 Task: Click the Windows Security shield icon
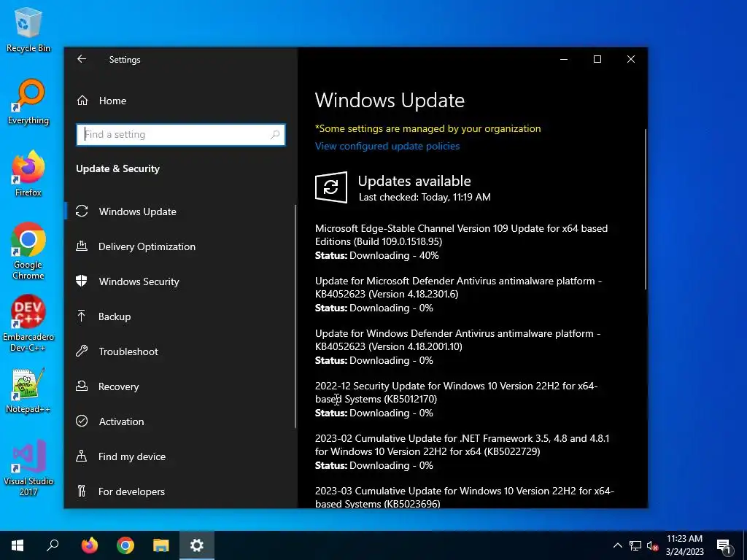[x=82, y=281]
